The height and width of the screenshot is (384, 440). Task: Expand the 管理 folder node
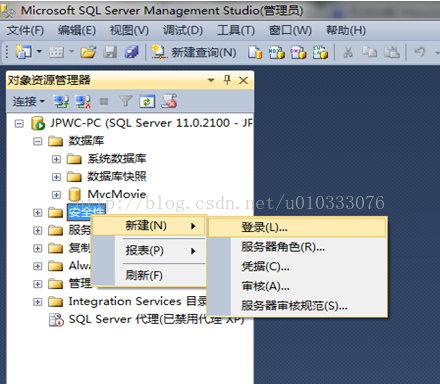[38, 284]
